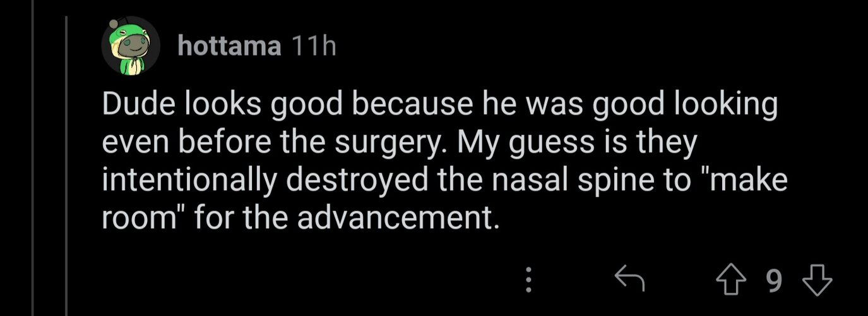Reply to hottama's comment
868x316 pixels.
click(629, 279)
